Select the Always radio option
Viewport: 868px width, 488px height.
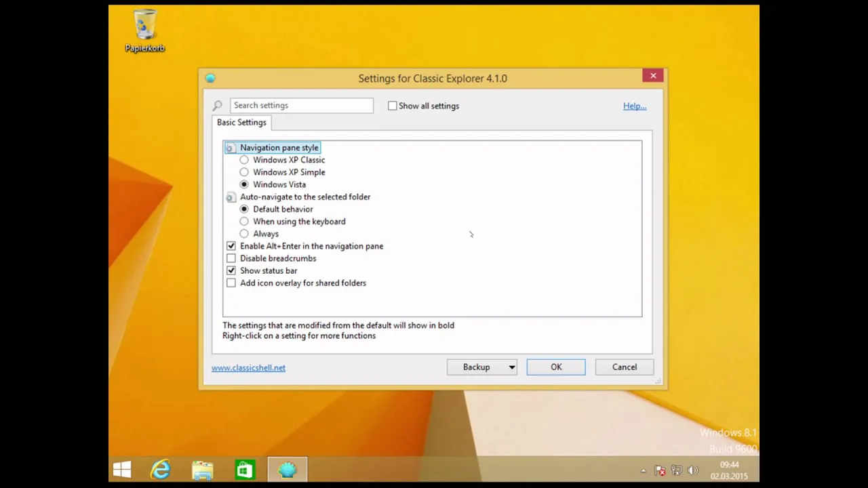[x=244, y=234]
